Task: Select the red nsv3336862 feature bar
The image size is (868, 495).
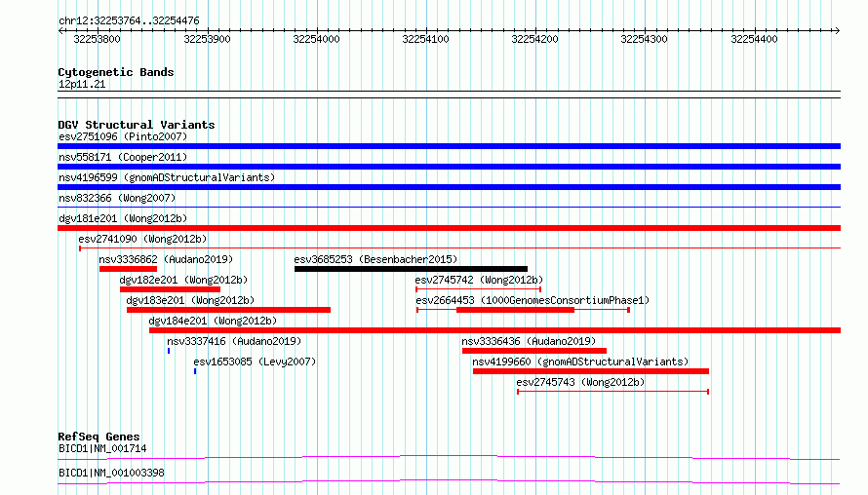Action: point(128,269)
